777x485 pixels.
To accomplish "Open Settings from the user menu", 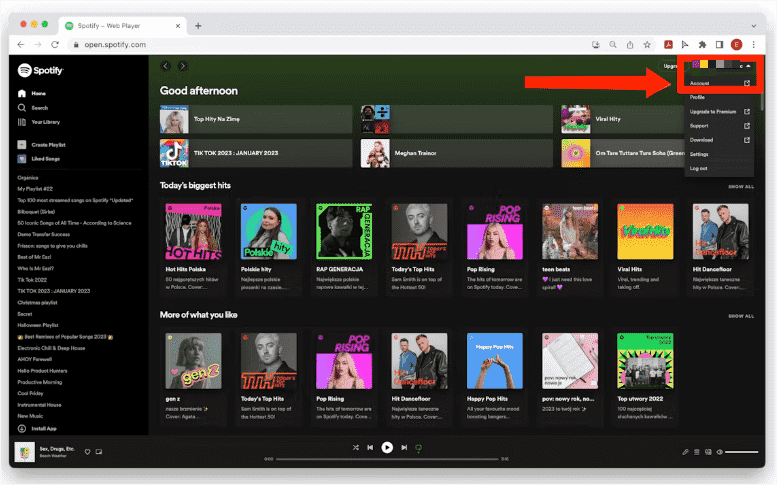I will [719, 154].
